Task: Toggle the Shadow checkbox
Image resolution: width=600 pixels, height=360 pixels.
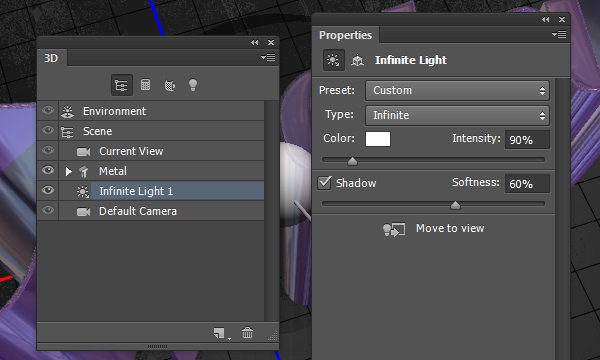Action: pos(324,183)
